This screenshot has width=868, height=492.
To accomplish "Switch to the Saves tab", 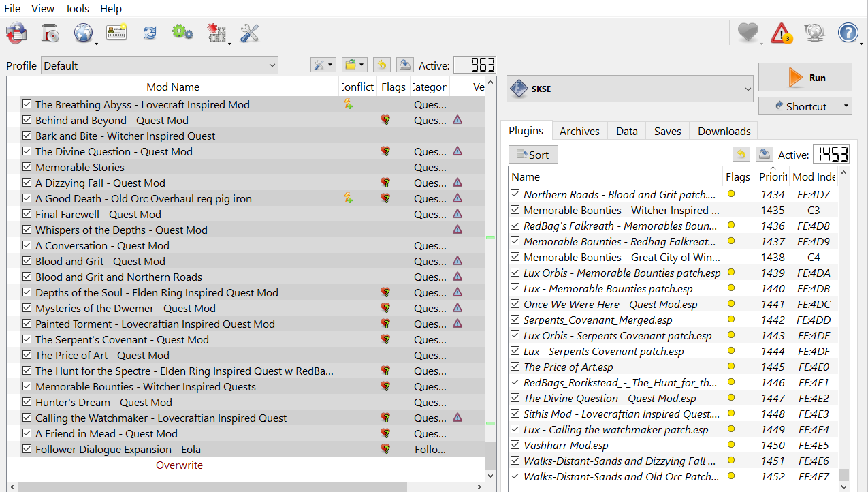I will pos(667,131).
